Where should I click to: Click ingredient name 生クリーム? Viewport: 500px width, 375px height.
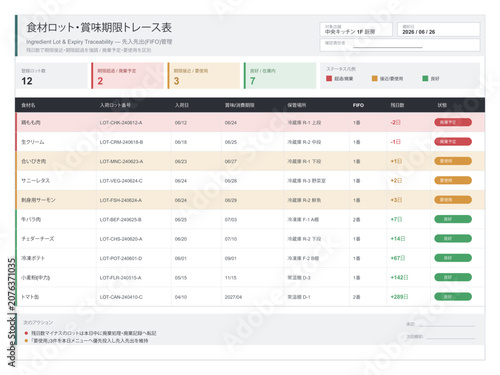click(x=33, y=142)
